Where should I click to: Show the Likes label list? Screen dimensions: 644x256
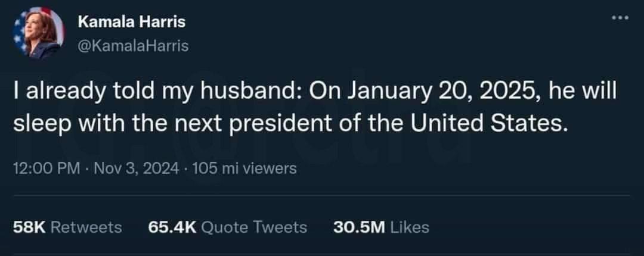[410, 227]
